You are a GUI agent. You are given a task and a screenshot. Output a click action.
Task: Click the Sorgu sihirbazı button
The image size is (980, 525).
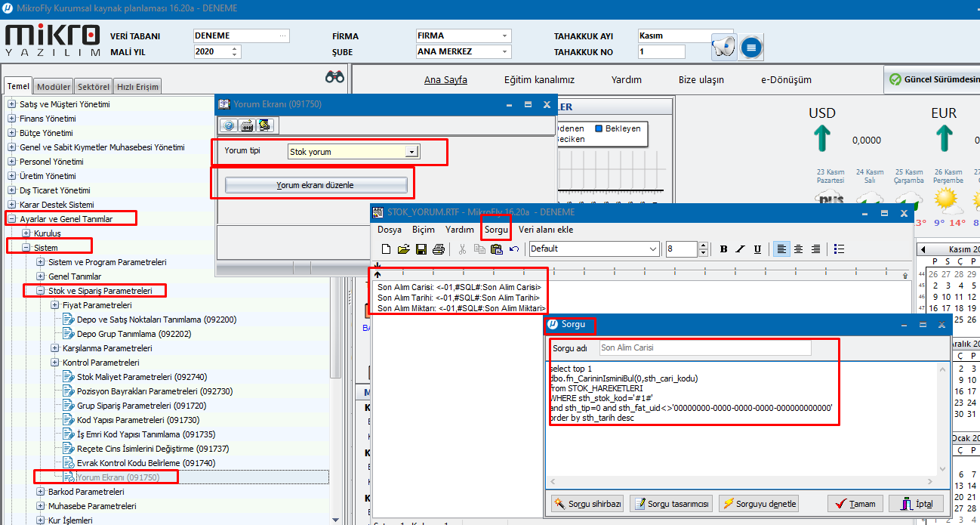(588, 504)
